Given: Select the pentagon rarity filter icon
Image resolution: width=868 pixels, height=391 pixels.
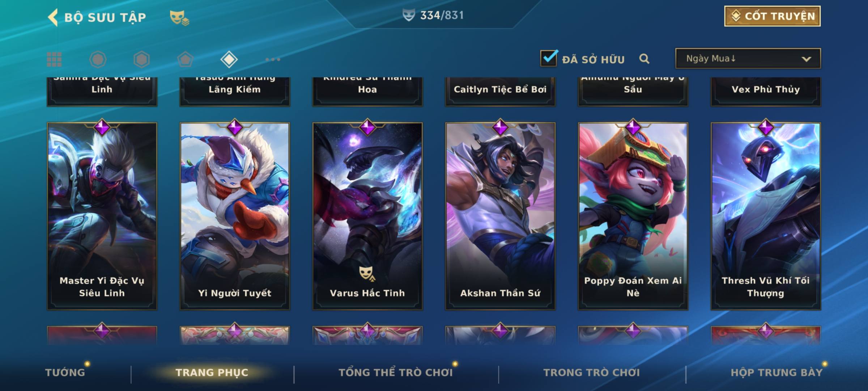Looking at the screenshot, I should [185, 59].
